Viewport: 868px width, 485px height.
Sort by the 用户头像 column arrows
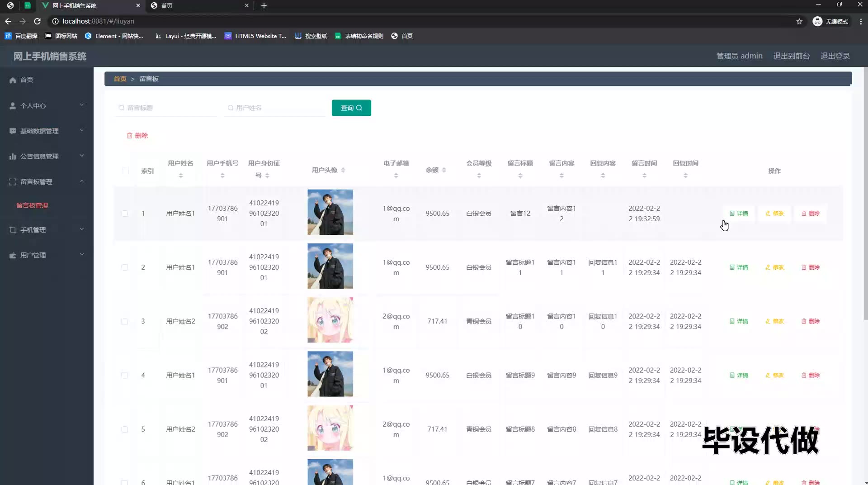click(343, 170)
